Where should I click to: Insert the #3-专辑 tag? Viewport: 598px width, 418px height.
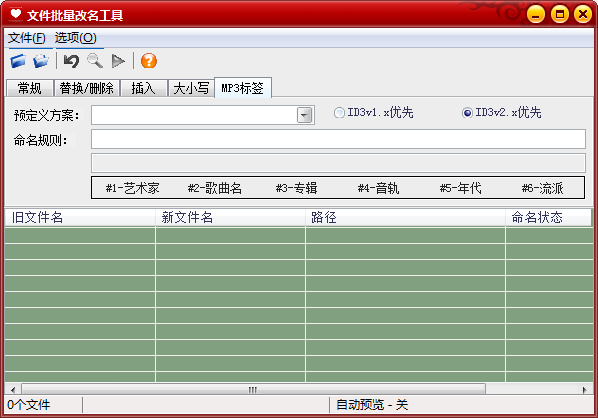click(296, 188)
